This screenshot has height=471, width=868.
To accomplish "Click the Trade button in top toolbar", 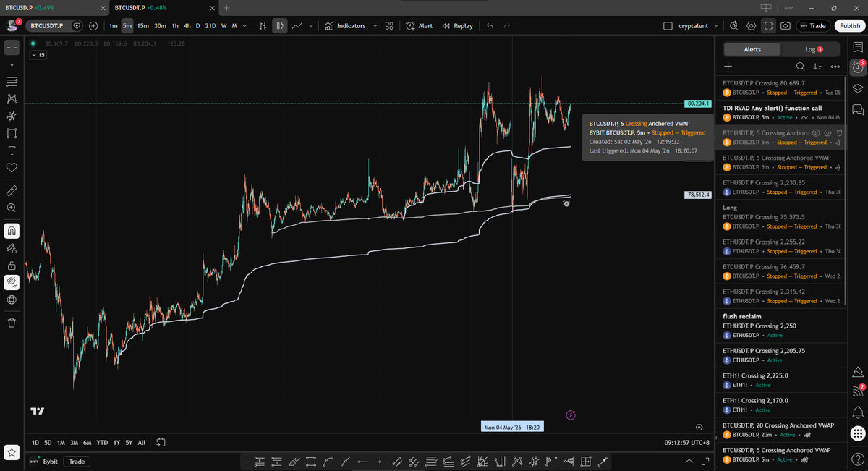I will click(813, 25).
